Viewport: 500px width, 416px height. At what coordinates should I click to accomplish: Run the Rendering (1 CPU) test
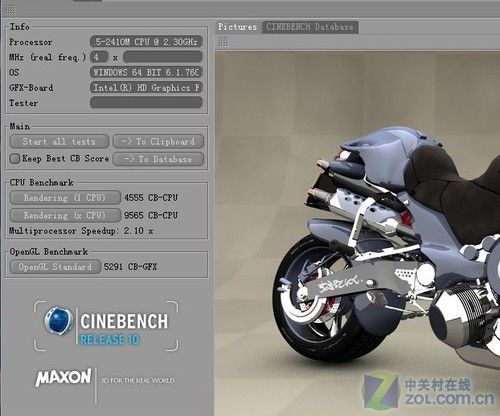(x=65, y=198)
